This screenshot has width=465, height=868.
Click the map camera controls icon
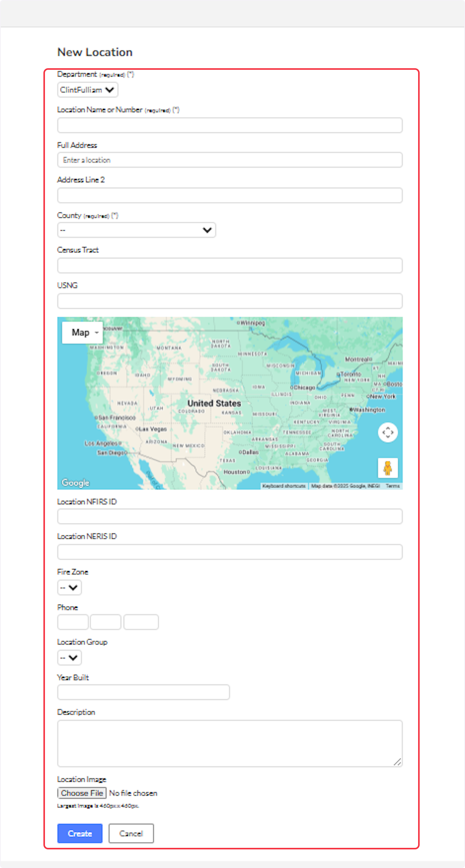(388, 432)
